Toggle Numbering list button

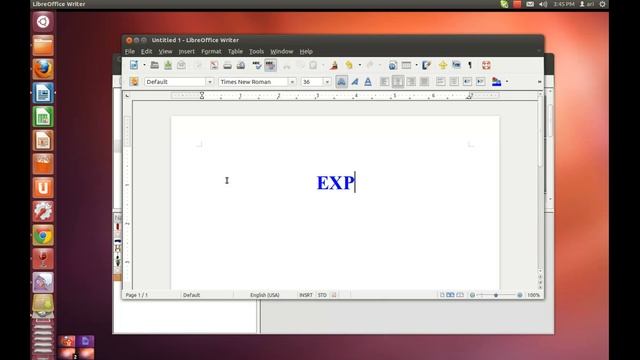coord(440,82)
